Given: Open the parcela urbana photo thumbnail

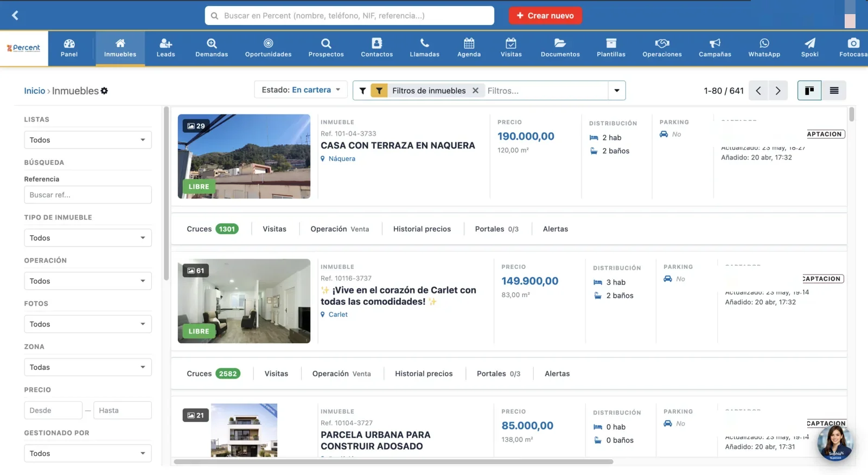Looking at the screenshot, I should 244,430.
